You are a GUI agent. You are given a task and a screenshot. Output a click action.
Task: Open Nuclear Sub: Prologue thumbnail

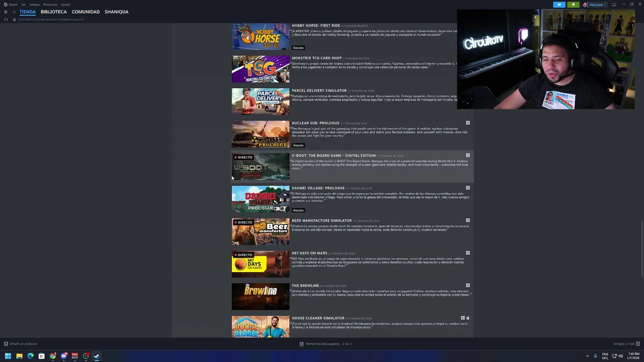click(x=261, y=134)
